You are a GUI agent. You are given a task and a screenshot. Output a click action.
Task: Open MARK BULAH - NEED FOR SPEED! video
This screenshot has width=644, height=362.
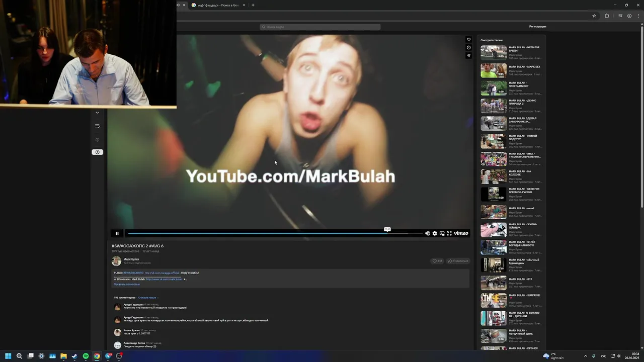click(511, 53)
